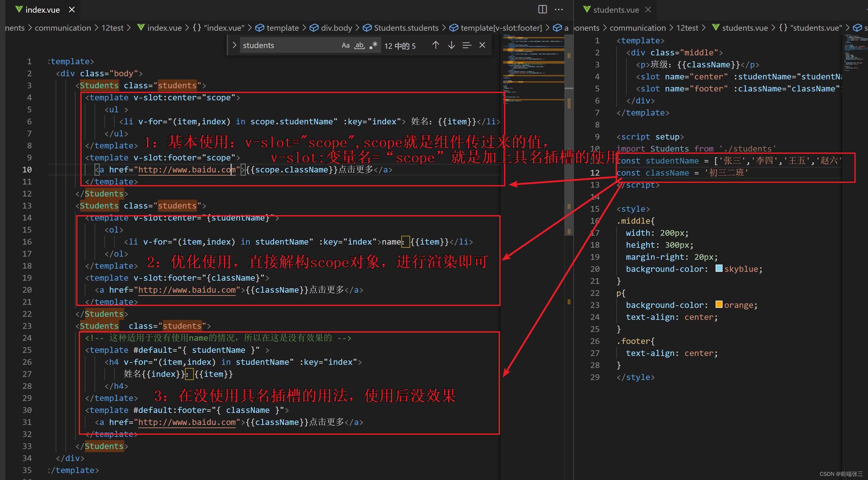The height and width of the screenshot is (480, 868).
Task: Close the index.vue tab
Action: click(72, 10)
